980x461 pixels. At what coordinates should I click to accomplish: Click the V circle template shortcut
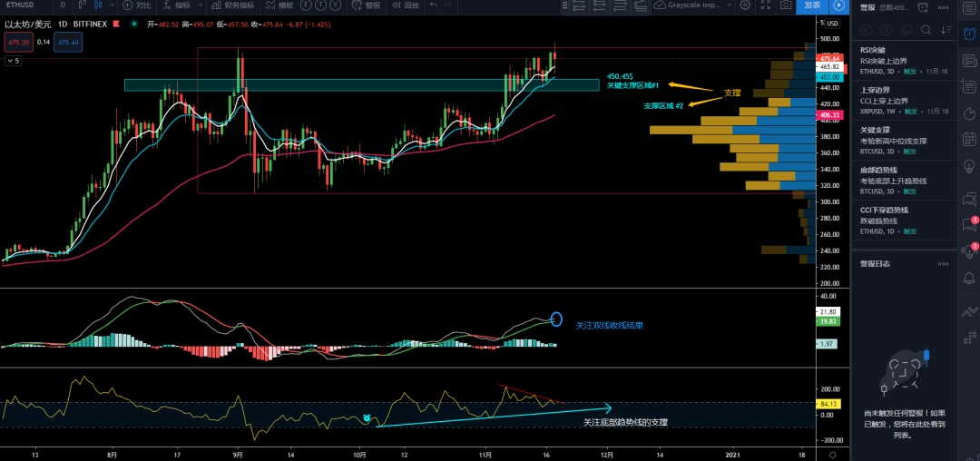[335, 5]
